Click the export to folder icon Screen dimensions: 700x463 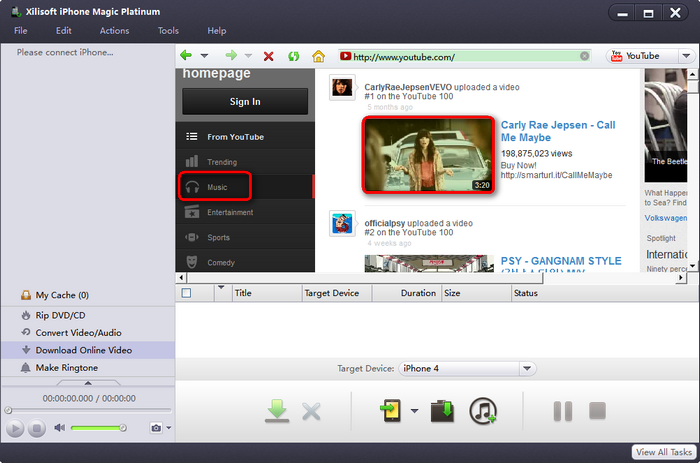[x=441, y=410]
